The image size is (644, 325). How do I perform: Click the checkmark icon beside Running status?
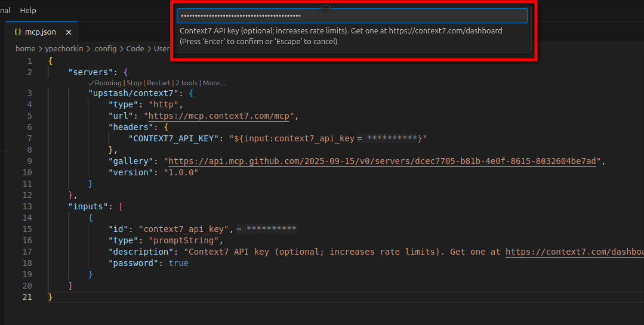coord(91,83)
